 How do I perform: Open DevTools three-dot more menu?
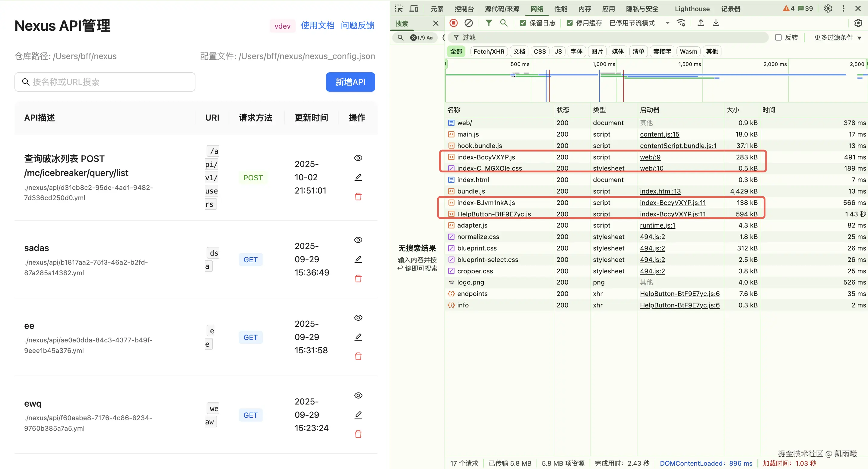coord(843,8)
